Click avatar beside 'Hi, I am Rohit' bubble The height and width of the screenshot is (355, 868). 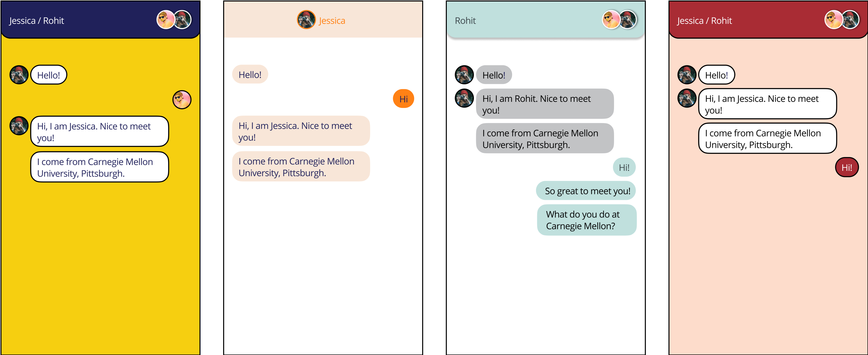(x=464, y=98)
